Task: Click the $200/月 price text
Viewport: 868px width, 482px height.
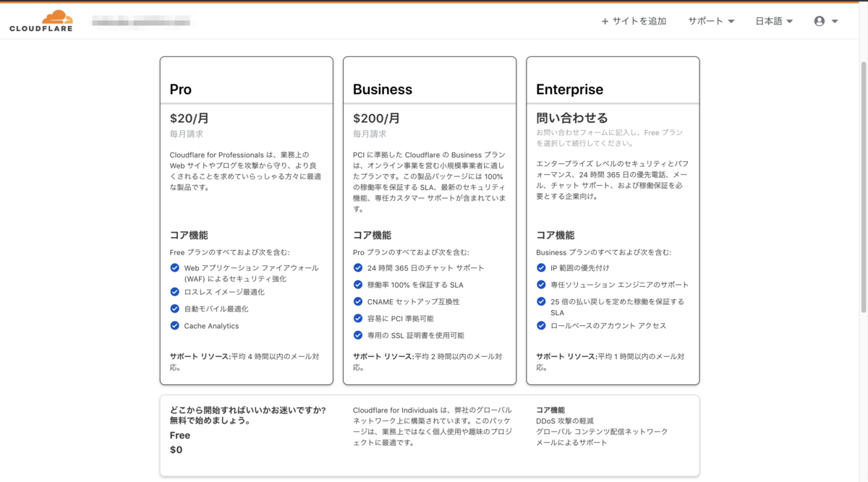Action: tap(376, 118)
